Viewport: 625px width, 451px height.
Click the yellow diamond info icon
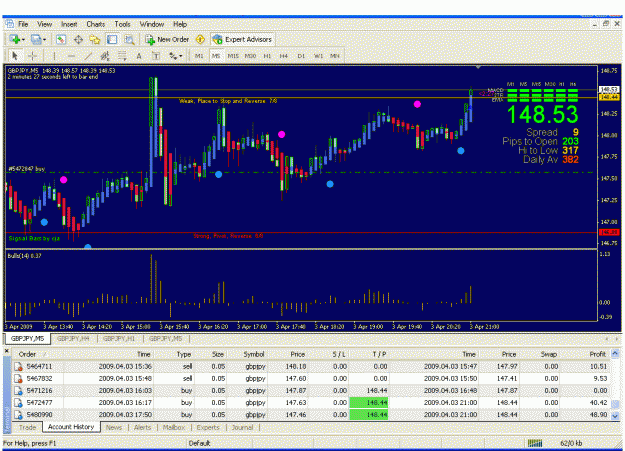tap(200, 39)
